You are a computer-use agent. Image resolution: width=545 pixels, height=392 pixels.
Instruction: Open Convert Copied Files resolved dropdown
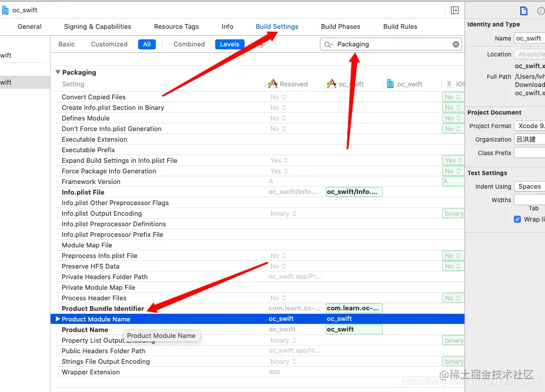click(x=278, y=97)
